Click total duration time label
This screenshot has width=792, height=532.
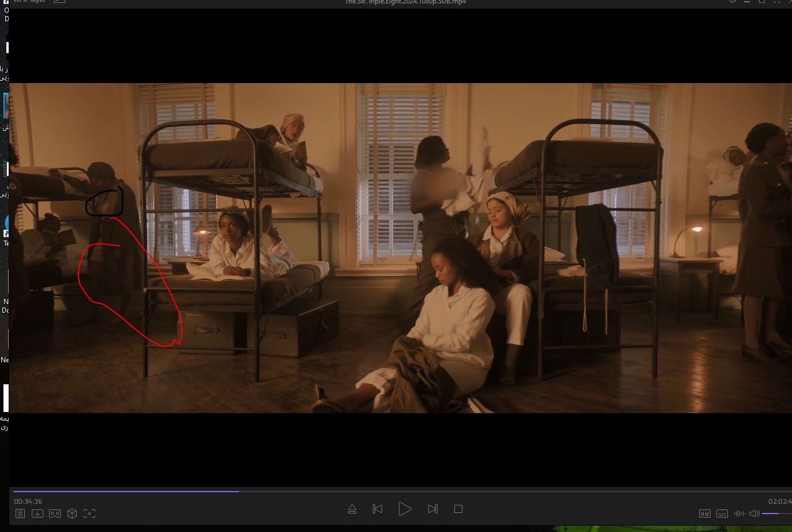(779, 501)
